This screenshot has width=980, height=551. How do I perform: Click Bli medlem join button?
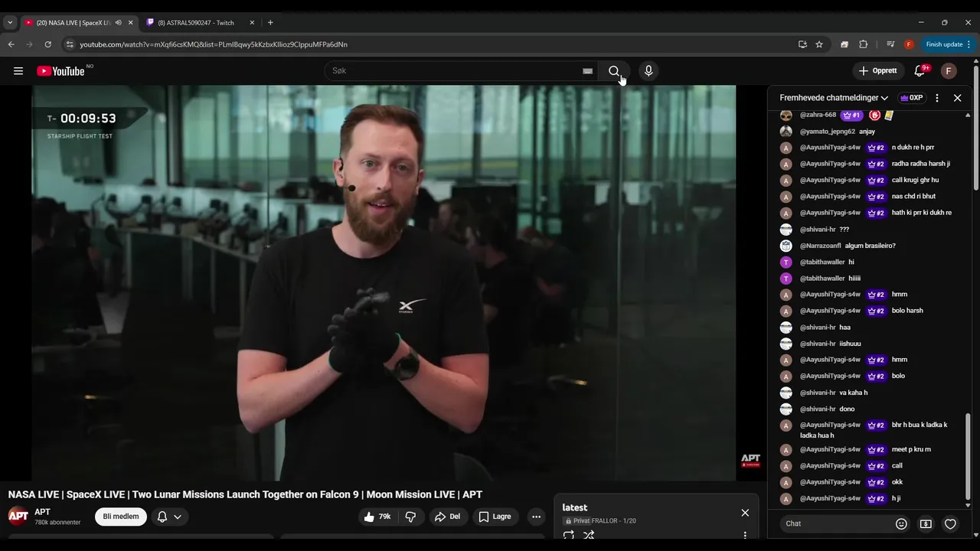(x=121, y=517)
